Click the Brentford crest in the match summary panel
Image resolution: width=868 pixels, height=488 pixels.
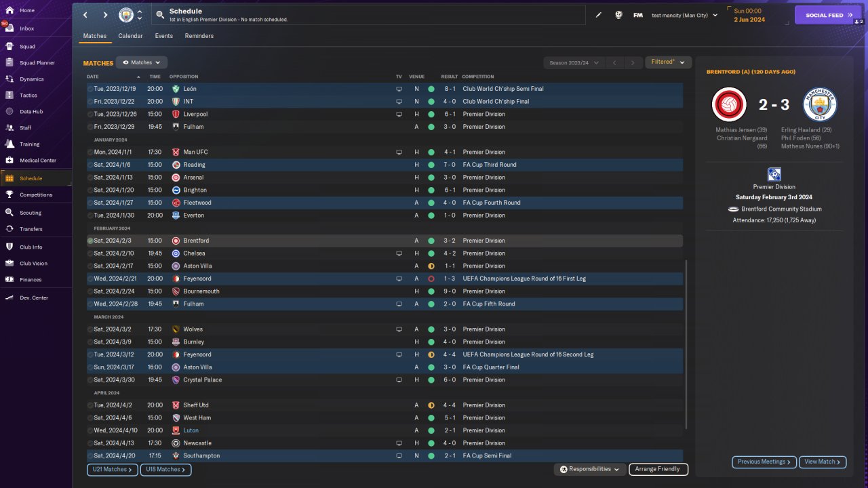tap(729, 104)
